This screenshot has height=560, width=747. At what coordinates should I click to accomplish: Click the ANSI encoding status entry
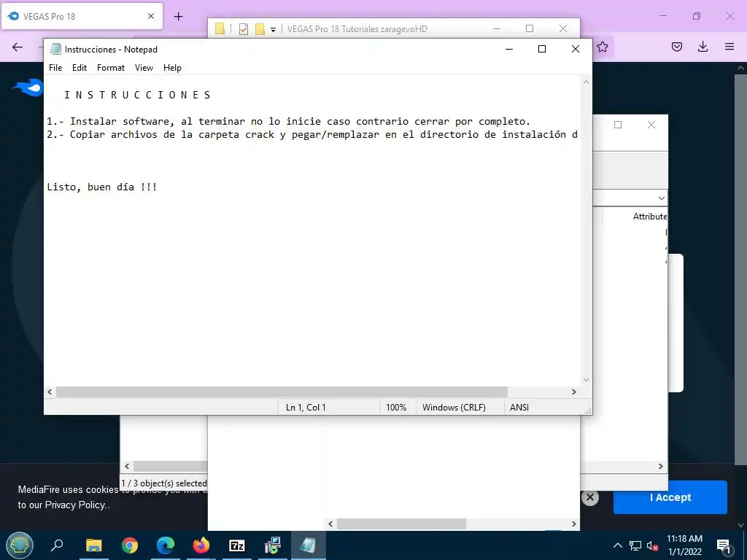[519, 407]
